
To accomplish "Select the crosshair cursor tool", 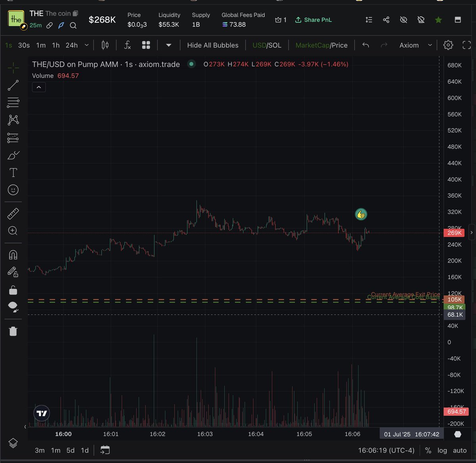I will pos(13,68).
